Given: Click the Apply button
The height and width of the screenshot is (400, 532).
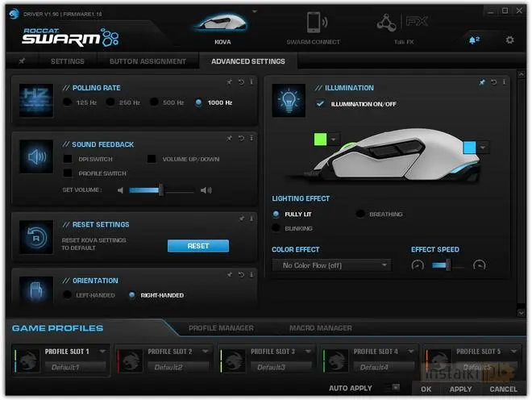Looking at the screenshot, I should [x=460, y=390].
